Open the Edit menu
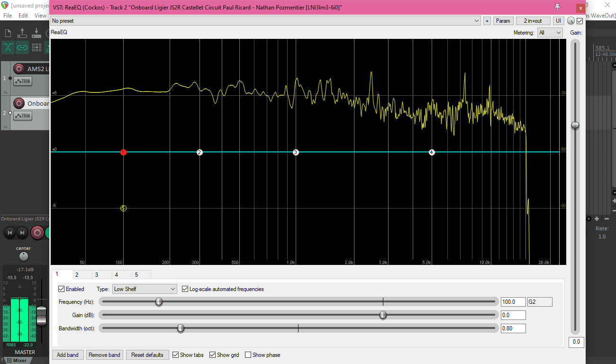Viewport: 616px width, 364px height. [23, 16]
